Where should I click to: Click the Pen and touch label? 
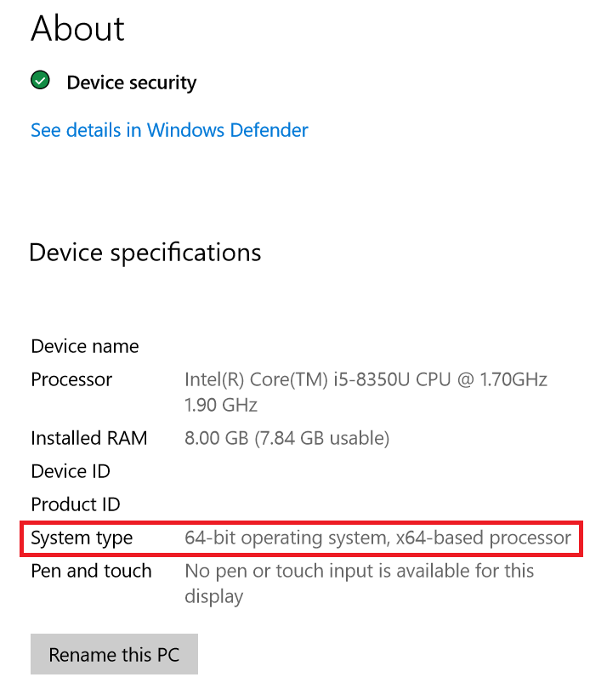click(x=91, y=571)
